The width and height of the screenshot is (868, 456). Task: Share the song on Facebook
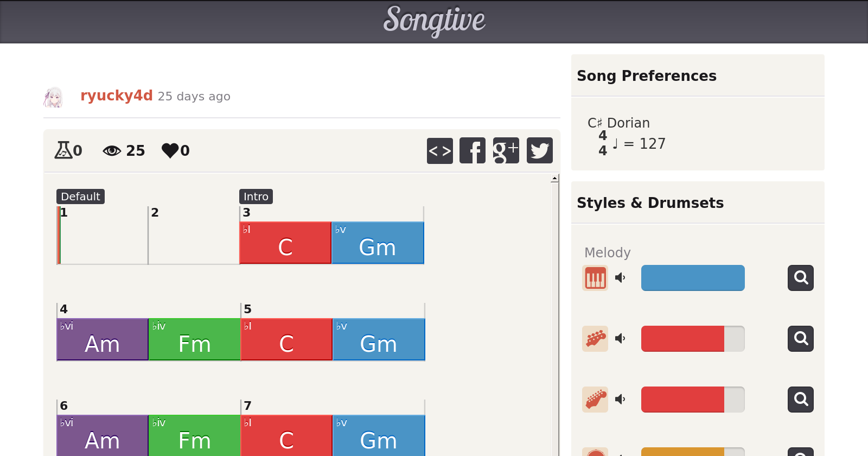(473, 150)
